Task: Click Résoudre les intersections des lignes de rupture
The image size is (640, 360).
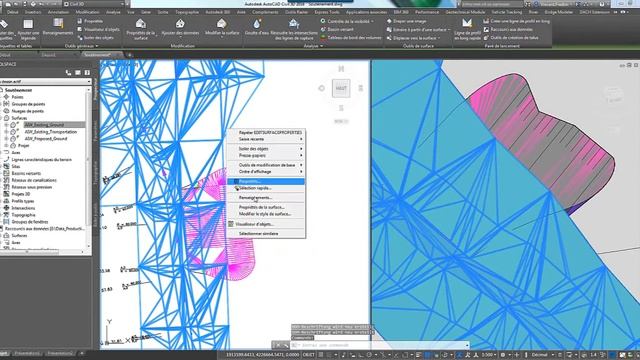Action: 294,29
